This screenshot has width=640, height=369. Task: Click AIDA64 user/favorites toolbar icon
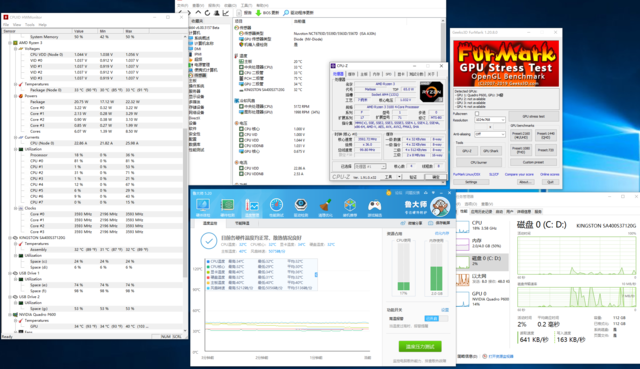(x=216, y=13)
